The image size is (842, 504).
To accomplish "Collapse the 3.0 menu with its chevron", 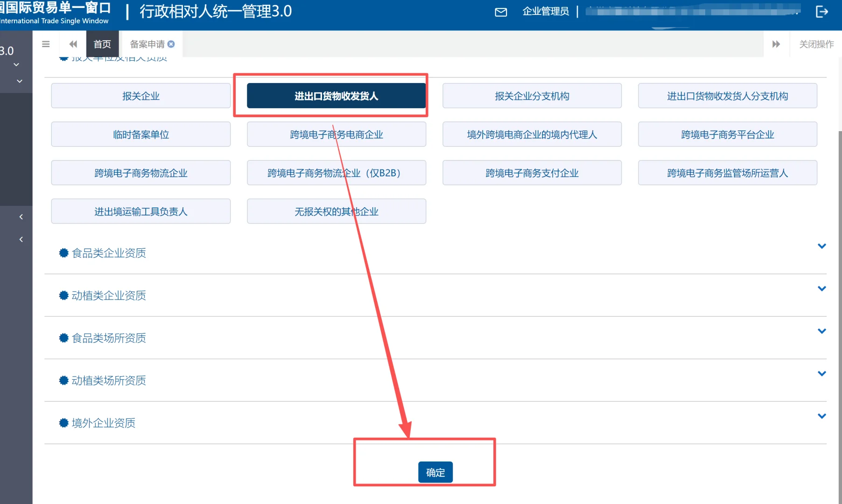I will 17,64.
